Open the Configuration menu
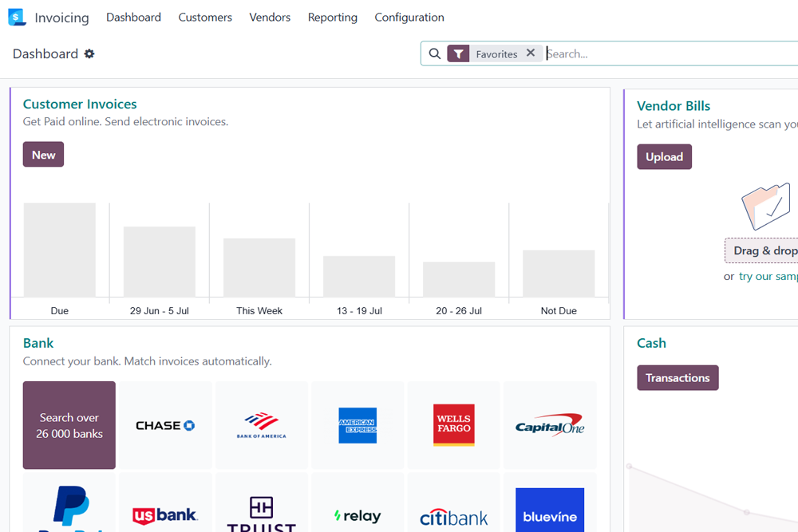Viewport: 798px width, 532px height. pos(409,18)
